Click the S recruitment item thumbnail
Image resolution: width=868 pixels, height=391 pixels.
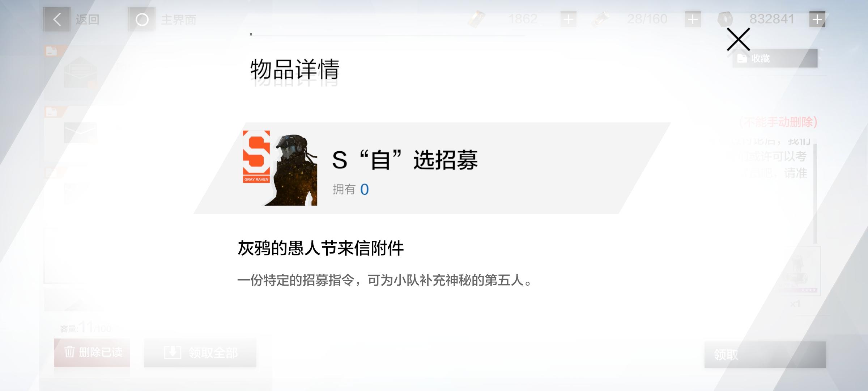(x=280, y=168)
